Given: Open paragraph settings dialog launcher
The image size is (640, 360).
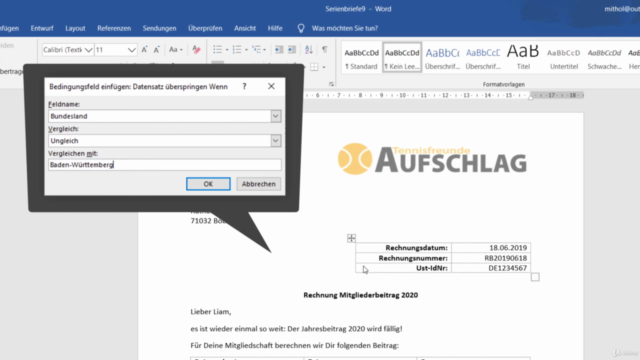Looking at the screenshot, I should (x=331, y=84).
